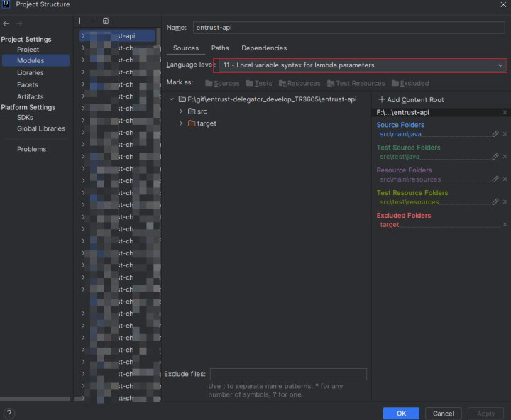Mark folder as Excluded
Image resolution: width=511 pixels, height=420 pixels.
click(x=410, y=83)
